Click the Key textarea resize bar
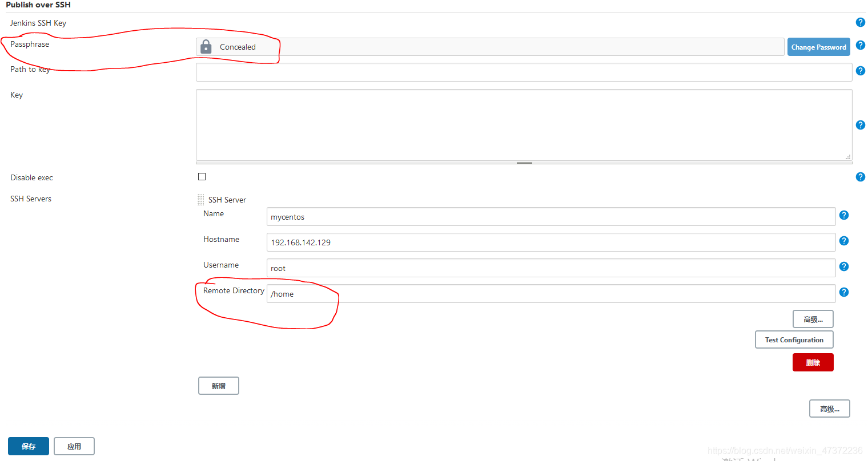 (524, 163)
